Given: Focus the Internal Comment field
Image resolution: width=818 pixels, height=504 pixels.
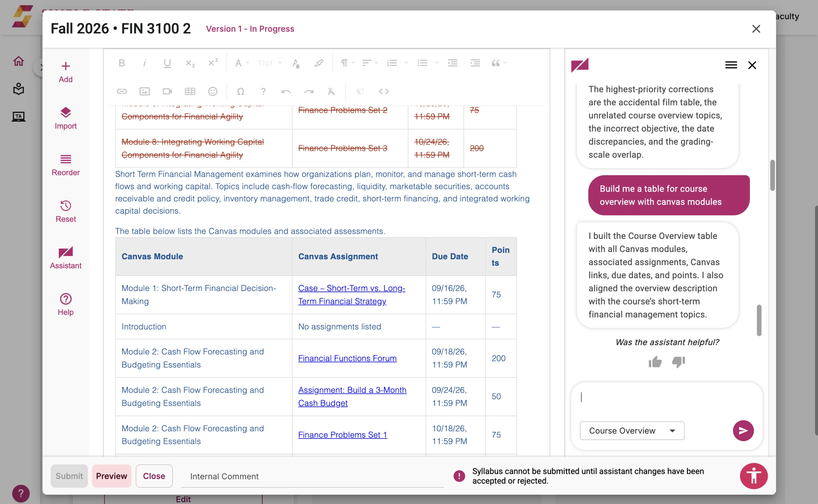Looking at the screenshot, I should pos(312,476).
